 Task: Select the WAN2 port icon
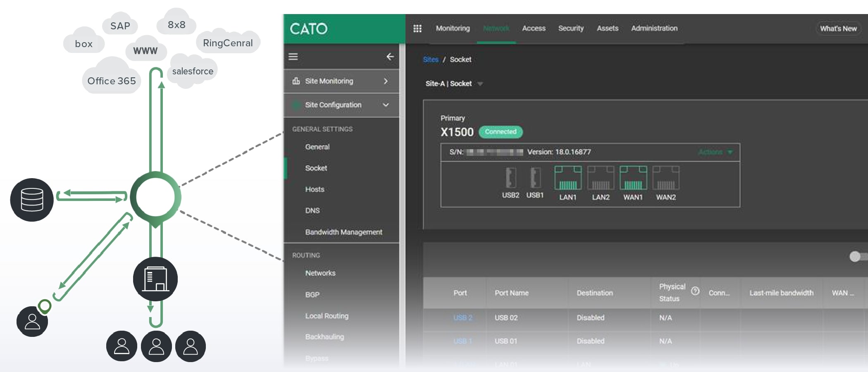666,178
